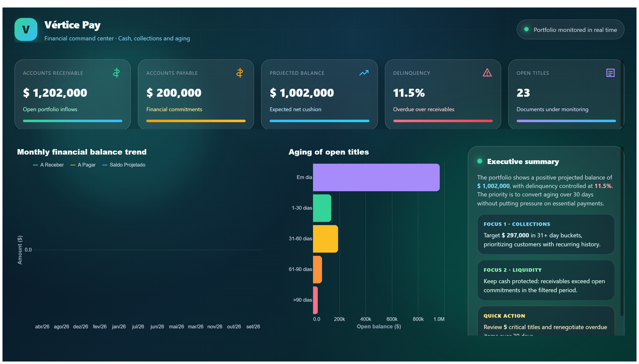Click the green real-time status dot
This screenshot has height=364, width=639.
(526, 29)
